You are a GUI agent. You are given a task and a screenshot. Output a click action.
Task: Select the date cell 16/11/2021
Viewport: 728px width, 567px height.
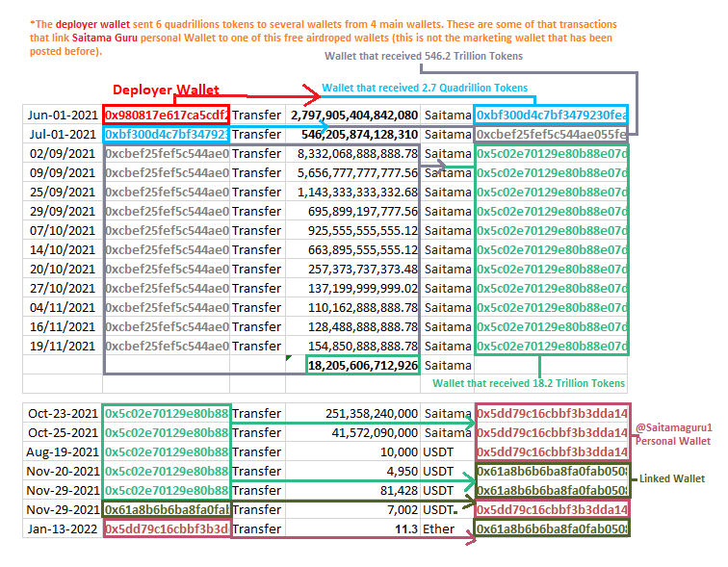tap(63, 327)
